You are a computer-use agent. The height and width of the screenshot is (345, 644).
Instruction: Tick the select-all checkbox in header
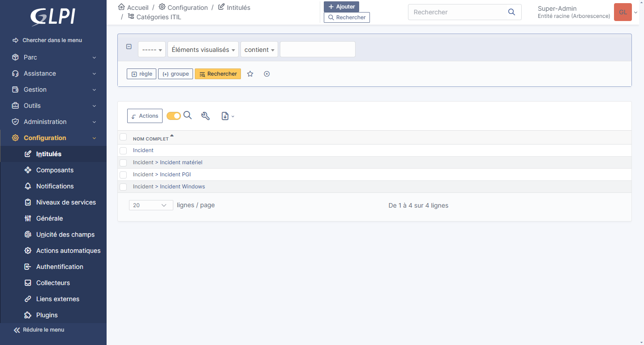(123, 137)
